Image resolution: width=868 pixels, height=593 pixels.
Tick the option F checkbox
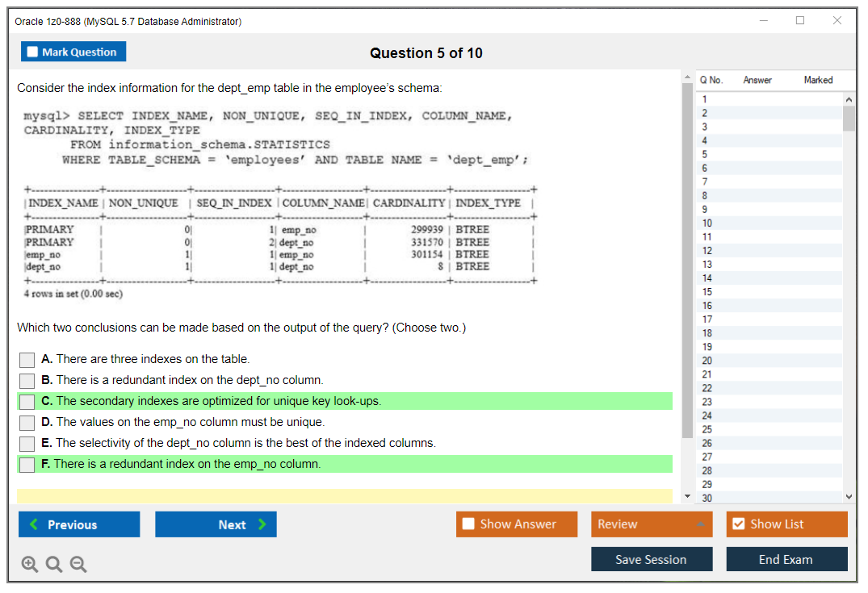tap(27, 465)
